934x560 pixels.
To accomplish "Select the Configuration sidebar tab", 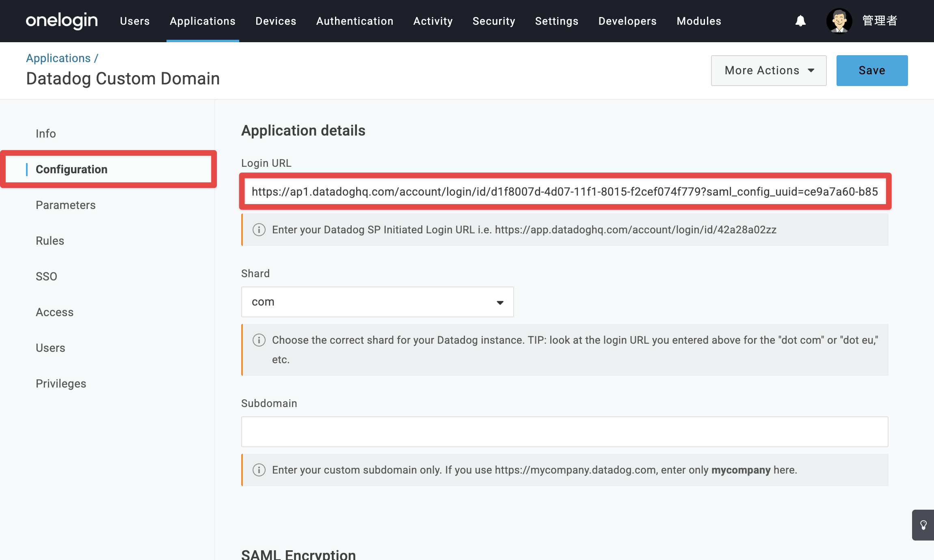I will pyautogui.click(x=71, y=169).
